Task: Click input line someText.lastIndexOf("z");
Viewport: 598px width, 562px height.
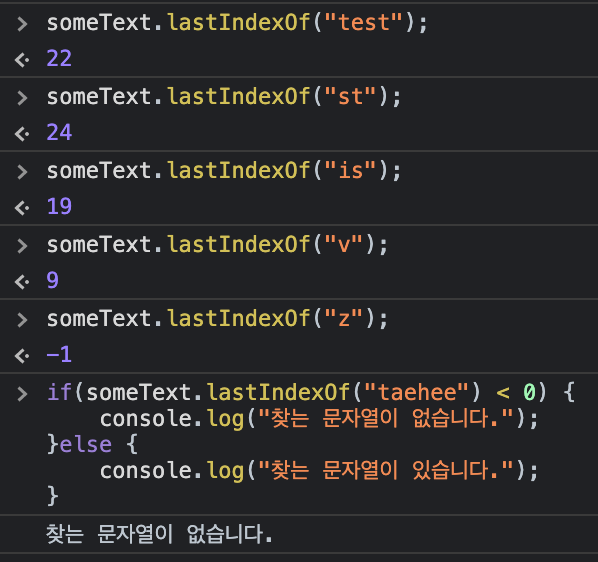Action: 217,318
